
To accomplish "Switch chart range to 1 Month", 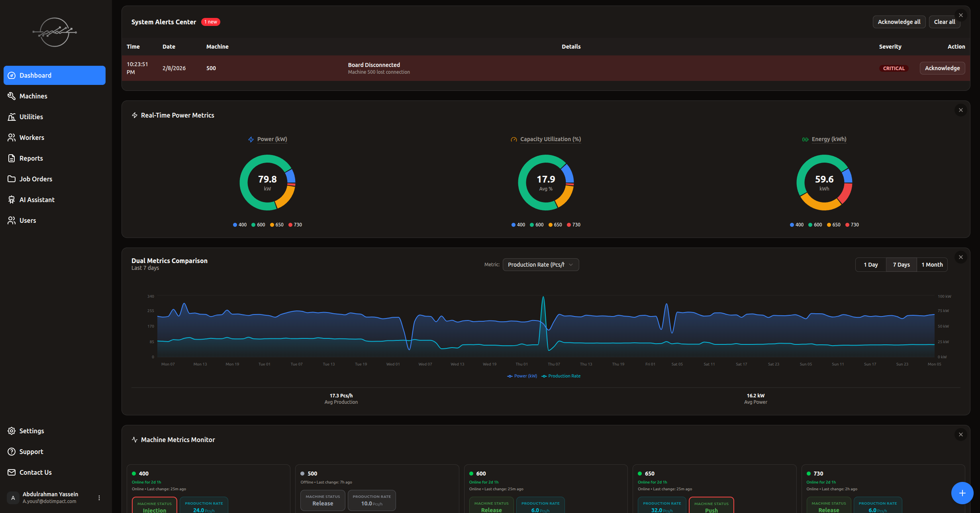I will (x=932, y=265).
